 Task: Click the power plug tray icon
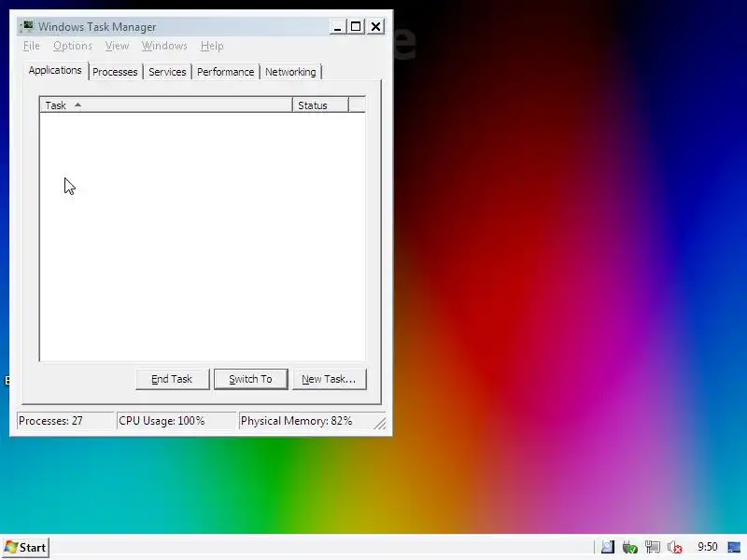tap(629, 547)
